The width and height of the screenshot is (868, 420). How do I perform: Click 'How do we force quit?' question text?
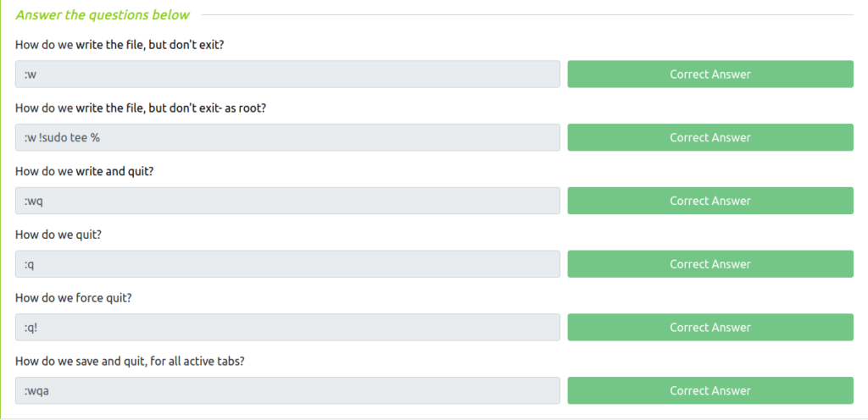(x=74, y=298)
